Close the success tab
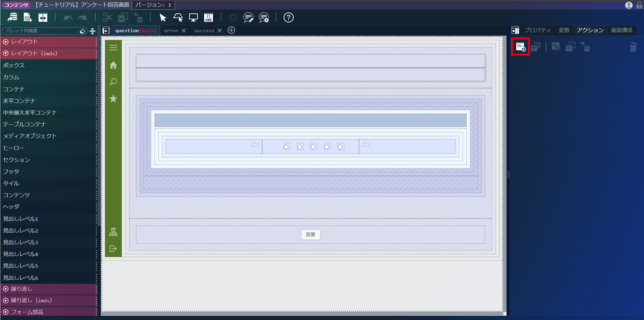This screenshot has height=320, width=644. pos(220,30)
